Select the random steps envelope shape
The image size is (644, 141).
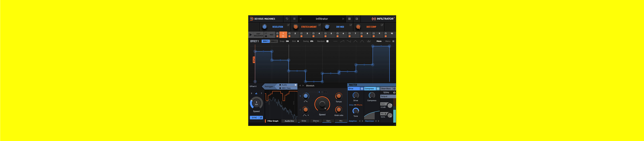[x=368, y=41]
